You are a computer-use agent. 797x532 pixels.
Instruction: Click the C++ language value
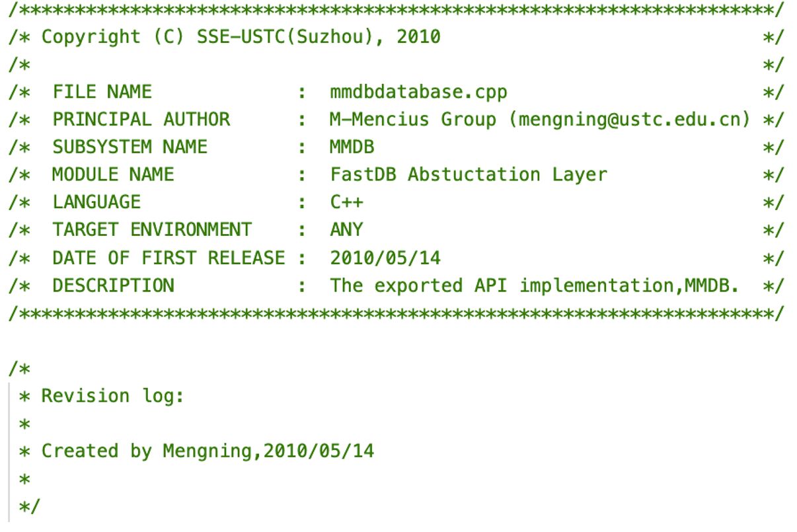coord(346,202)
